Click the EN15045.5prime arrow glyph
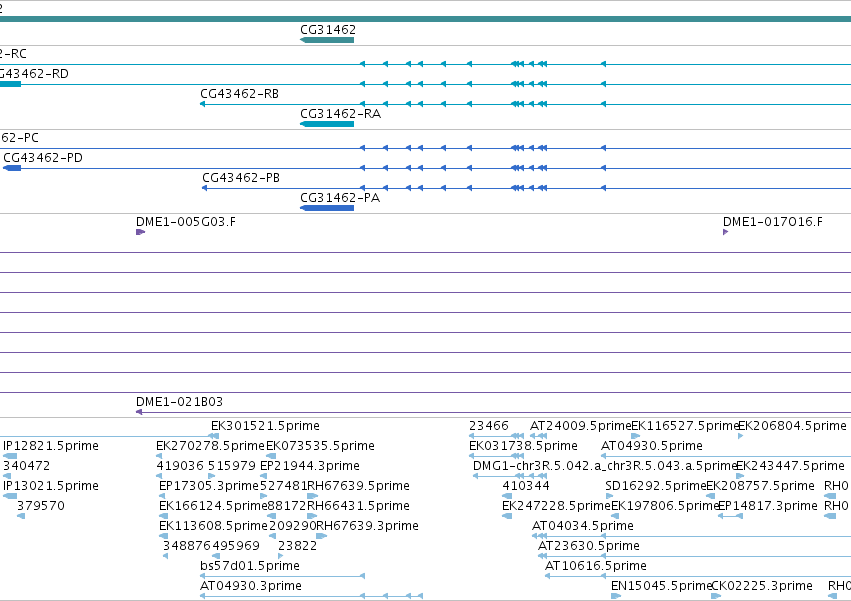 (616, 596)
